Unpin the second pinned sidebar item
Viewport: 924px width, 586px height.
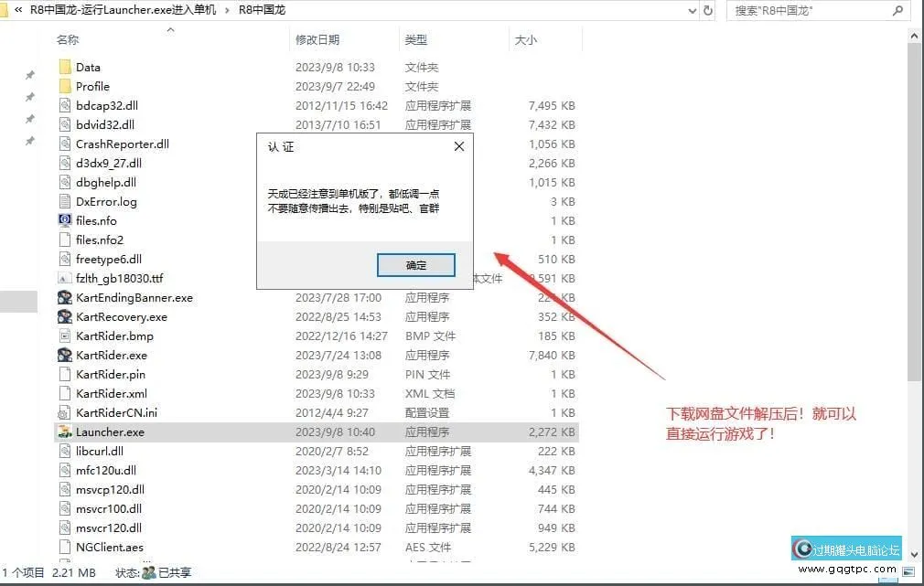pyautogui.click(x=29, y=95)
